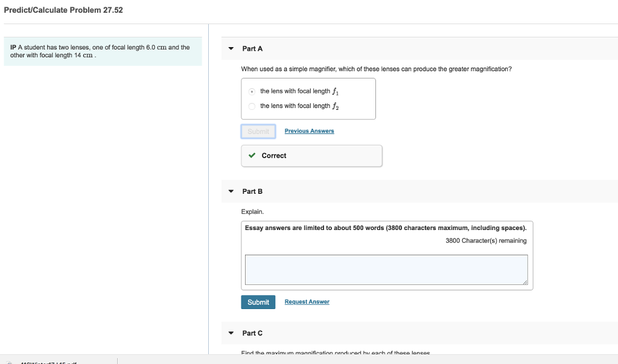Click the Request Answer link in Part B

click(307, 302)
